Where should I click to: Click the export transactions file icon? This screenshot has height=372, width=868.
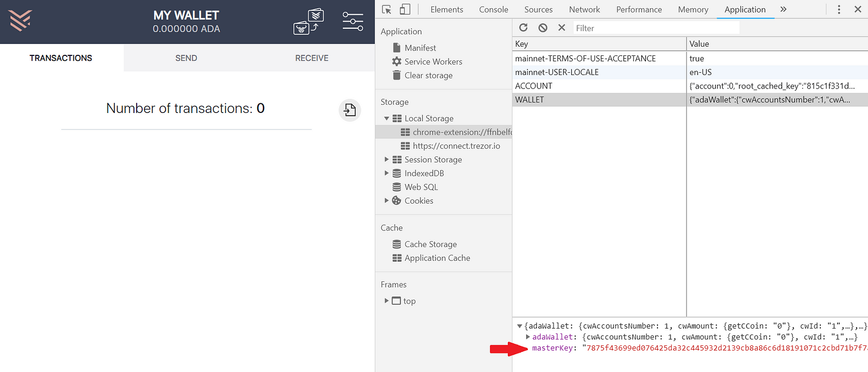click(350, 110)
